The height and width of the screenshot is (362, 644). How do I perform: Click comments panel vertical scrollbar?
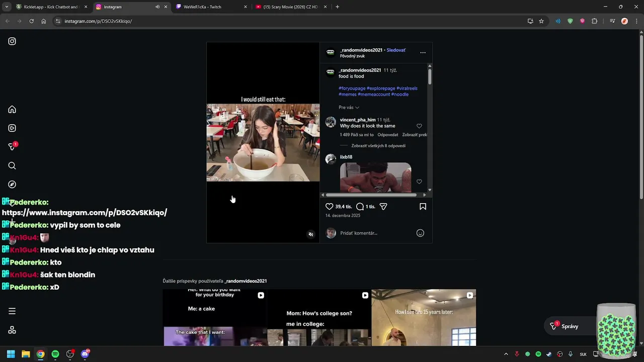[430, 77]
